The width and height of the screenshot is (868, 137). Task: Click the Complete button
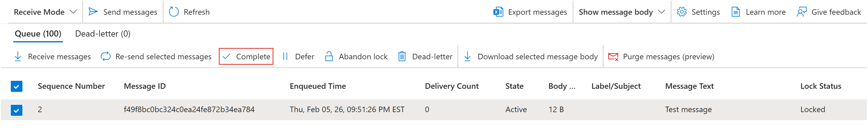click(246, 57)
